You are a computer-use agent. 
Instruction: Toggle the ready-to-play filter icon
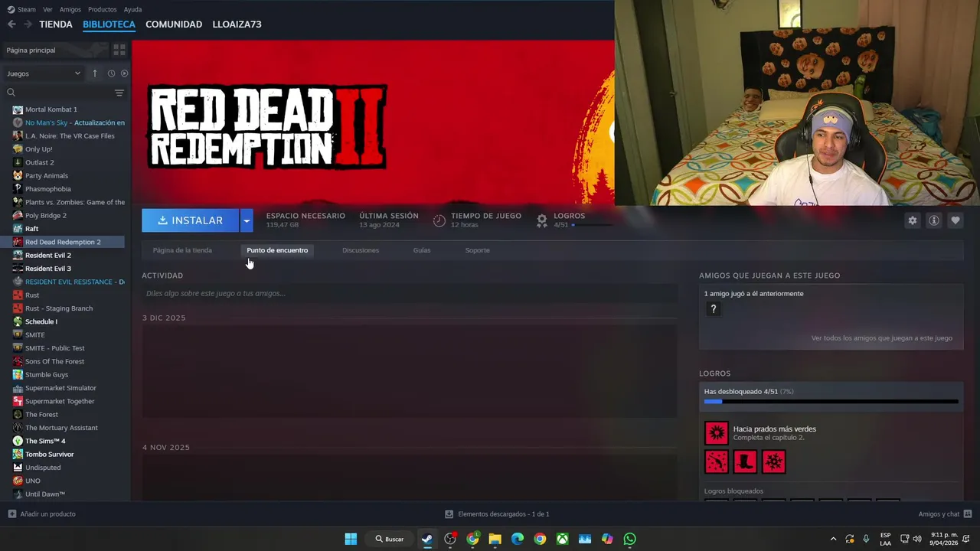click(x=124, y=73)
